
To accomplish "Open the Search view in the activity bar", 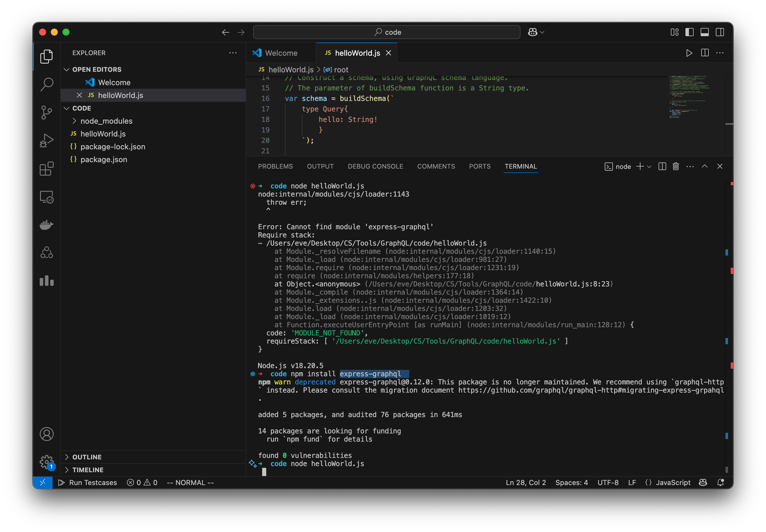I will [46, 84].
